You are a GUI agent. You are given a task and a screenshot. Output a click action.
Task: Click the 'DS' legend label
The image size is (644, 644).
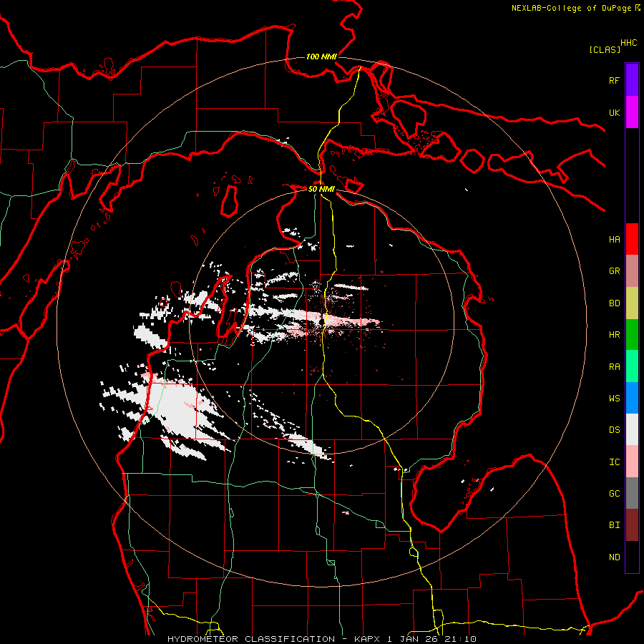[614, 430]
